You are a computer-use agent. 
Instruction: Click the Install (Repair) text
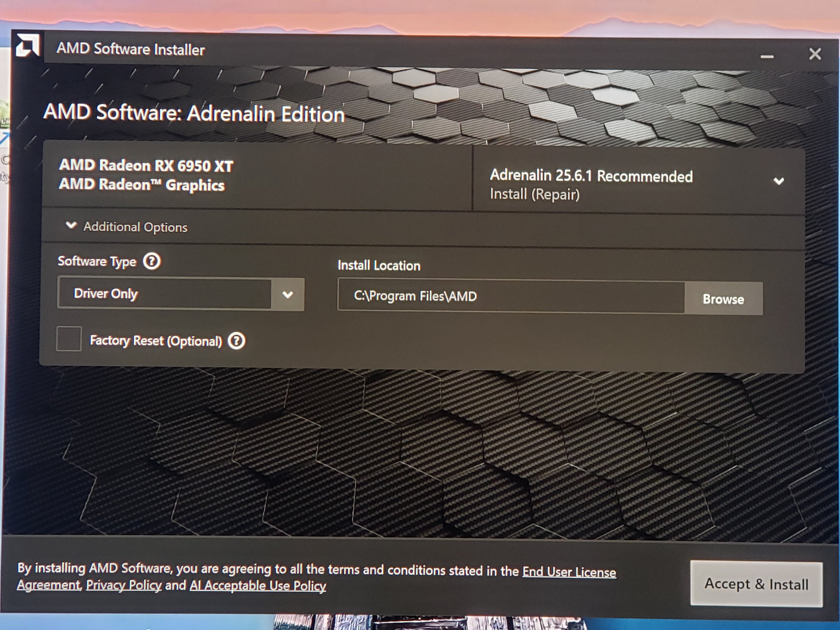click(535, 194)
